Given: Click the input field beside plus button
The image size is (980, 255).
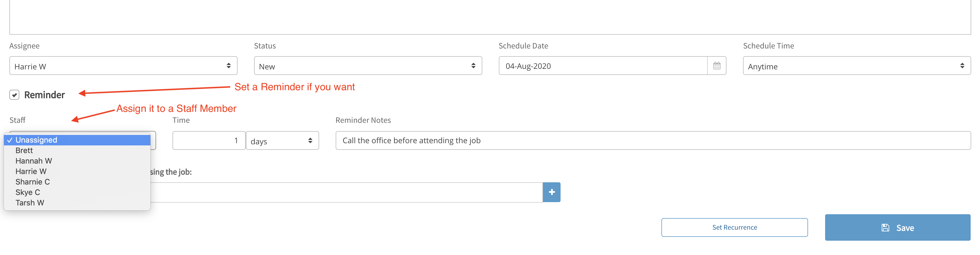Looking at the screenshot, I should (x=346, y=192).
